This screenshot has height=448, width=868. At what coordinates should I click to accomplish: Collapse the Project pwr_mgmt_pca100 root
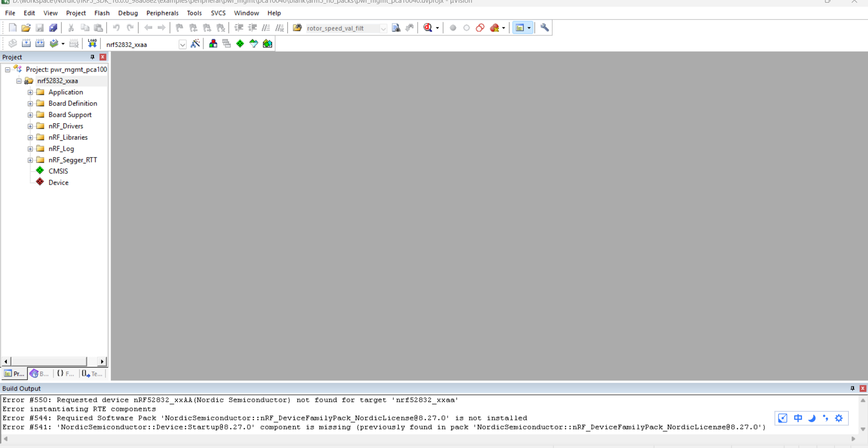pos(8,70)
